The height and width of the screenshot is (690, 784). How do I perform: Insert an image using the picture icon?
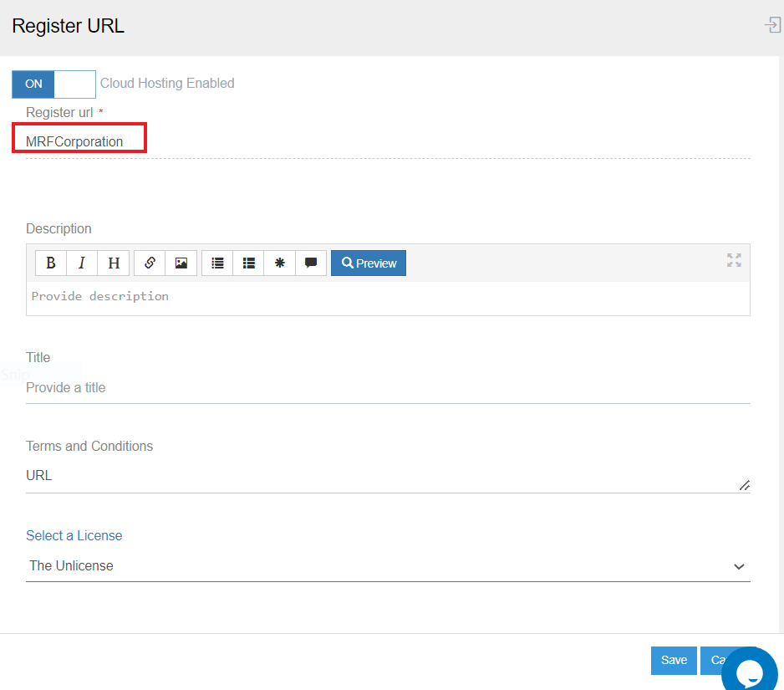coord(181,263)
